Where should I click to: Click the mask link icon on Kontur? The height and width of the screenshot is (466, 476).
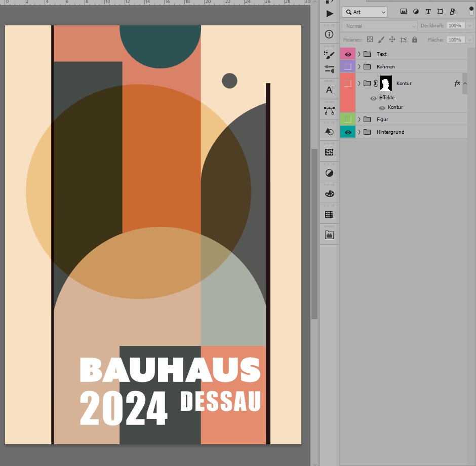(x=376, y=84)
